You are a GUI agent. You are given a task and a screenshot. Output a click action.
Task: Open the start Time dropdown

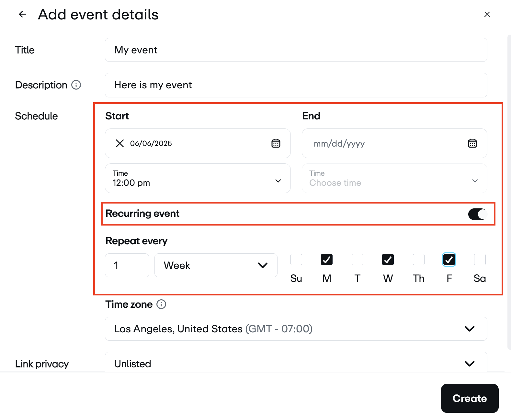[198, 178]
